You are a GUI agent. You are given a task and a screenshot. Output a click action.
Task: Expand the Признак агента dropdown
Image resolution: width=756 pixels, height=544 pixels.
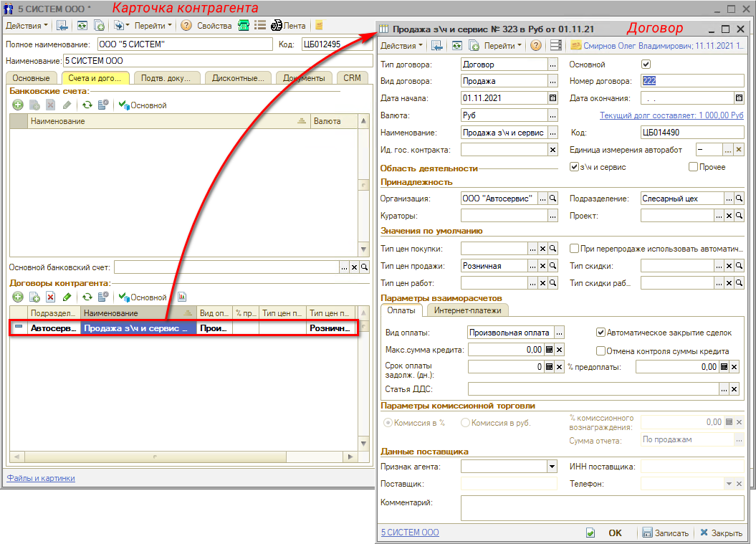[552, 467]
